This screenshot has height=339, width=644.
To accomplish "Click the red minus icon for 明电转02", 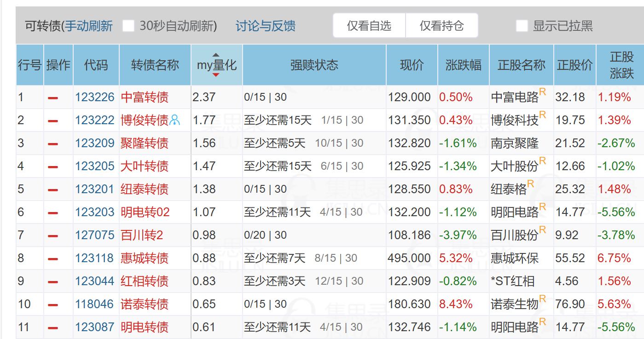I will (x=53, y=213).
